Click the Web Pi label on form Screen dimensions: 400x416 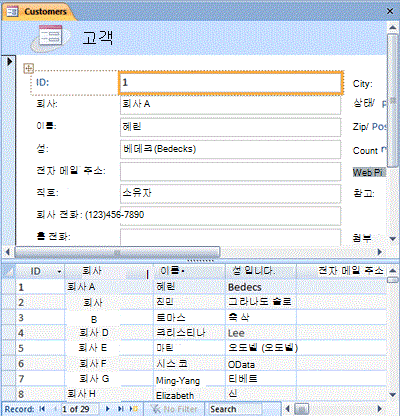(x=368, y=172)
